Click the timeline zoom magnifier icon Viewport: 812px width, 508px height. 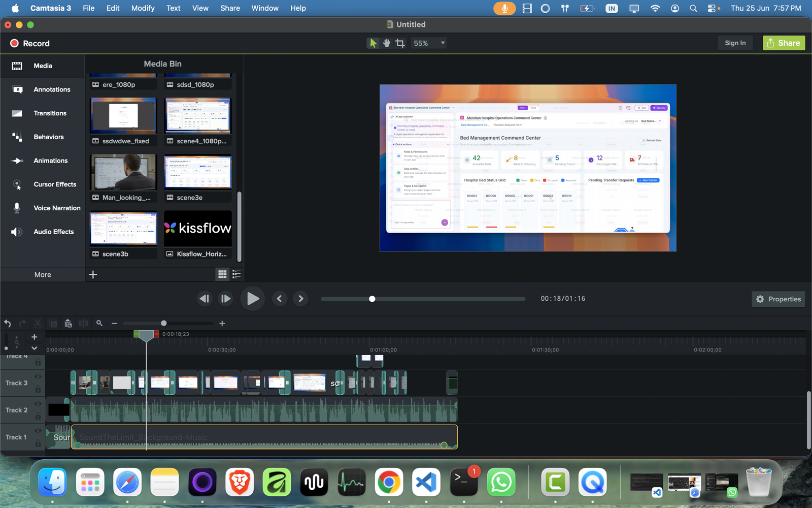click(x=99, y=324)
